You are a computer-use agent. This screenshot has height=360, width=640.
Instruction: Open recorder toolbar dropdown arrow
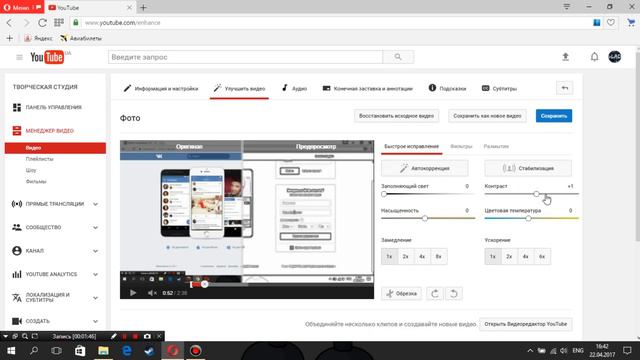point(5,336)
